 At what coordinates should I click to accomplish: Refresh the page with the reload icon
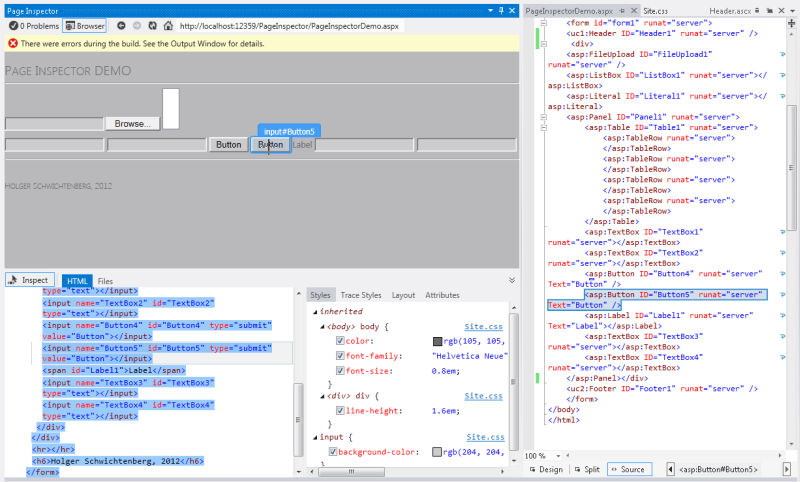pyautogui.click(x=152, y=25)
